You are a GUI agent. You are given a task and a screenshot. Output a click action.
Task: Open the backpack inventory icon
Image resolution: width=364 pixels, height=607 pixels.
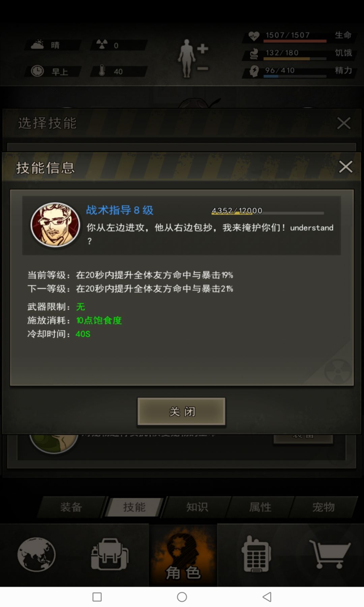(110, 554)
